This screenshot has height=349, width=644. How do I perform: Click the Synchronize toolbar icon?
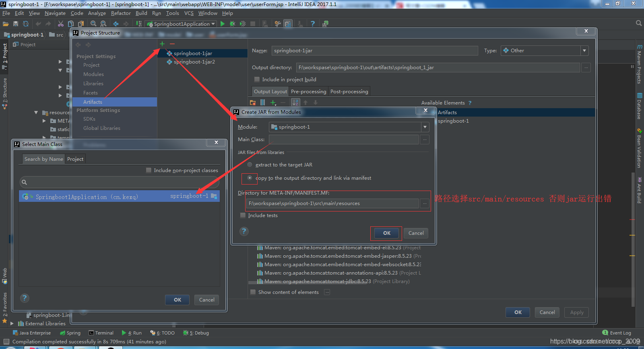26,24
